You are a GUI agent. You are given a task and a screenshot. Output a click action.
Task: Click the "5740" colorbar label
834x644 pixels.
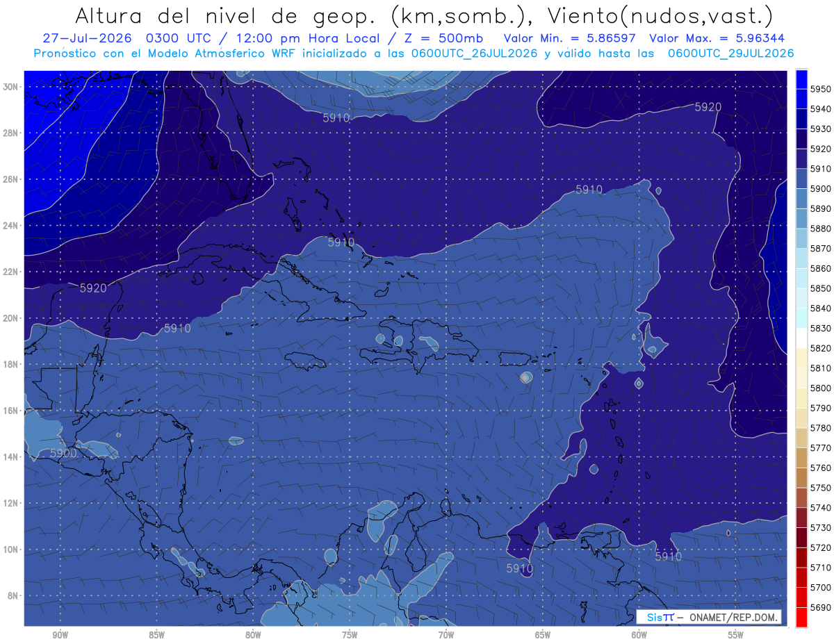(x=821, y=508)
